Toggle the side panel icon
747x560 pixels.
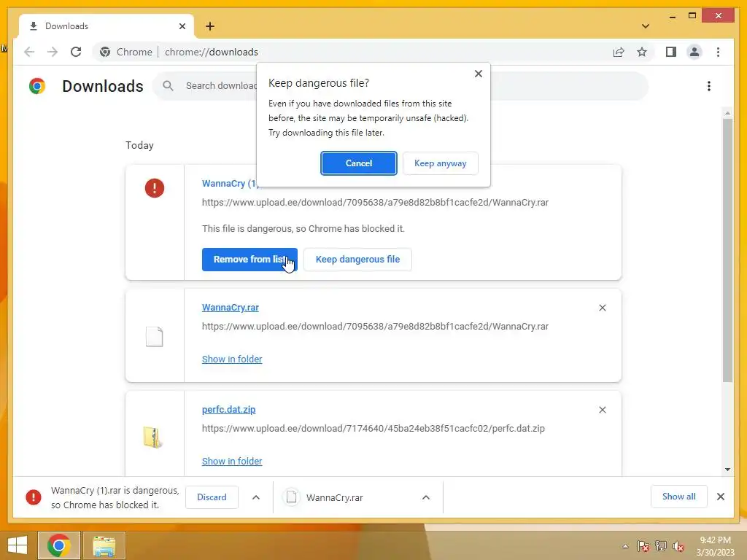tap(671, 52)
